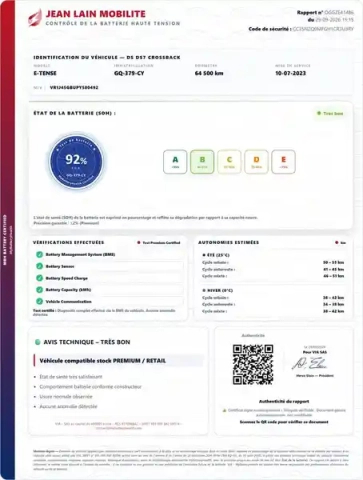This screenshot has height=480, width=363.
Task: Click the 'Battery Capacity (kWh)' label
Action: point(68,290)
